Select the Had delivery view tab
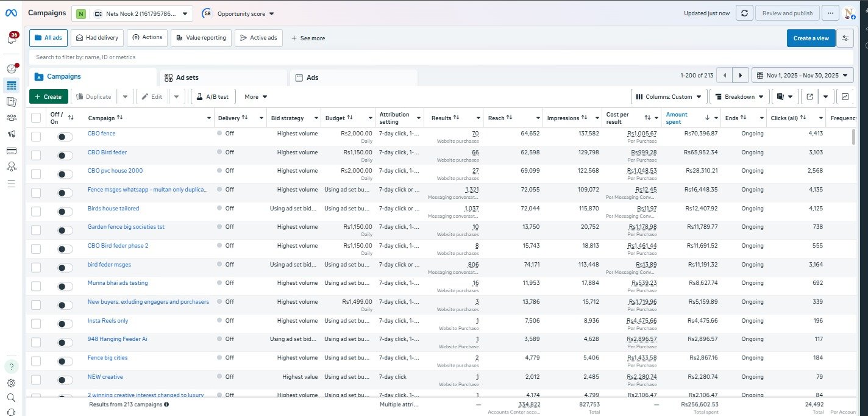 (98, 38)
